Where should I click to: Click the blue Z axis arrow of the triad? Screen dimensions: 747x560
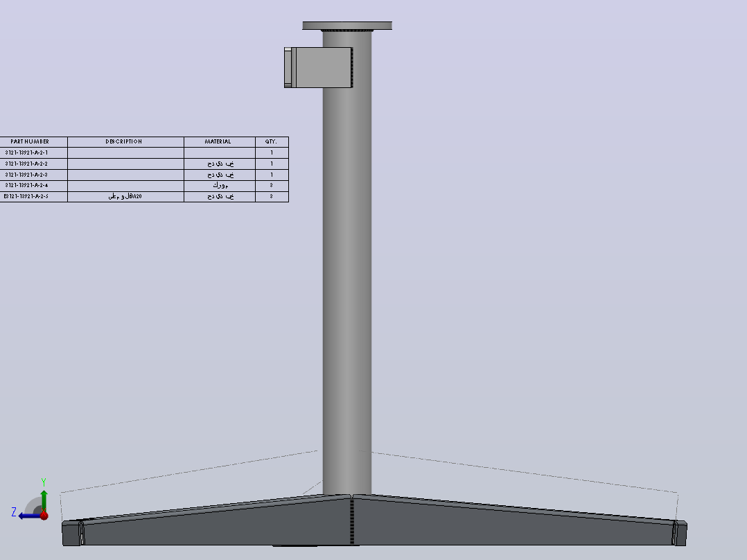(x=30, y=516)
